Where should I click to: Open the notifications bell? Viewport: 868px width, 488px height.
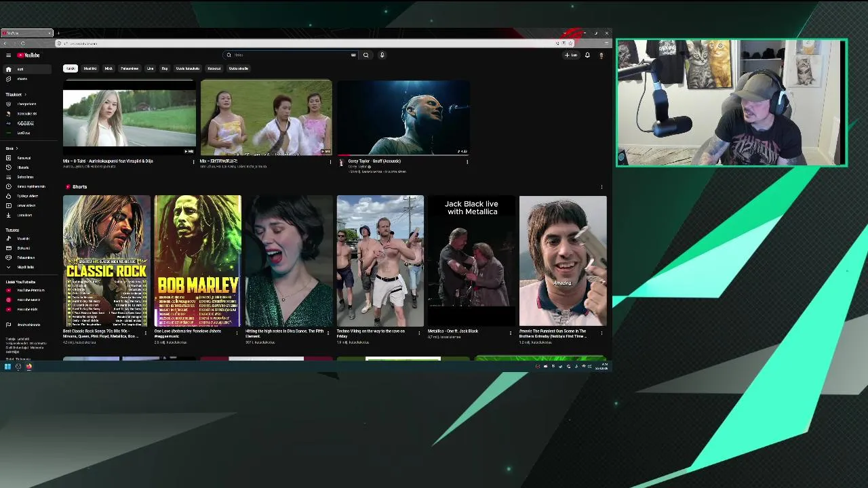pyautogui.click(x=587, y=55)
